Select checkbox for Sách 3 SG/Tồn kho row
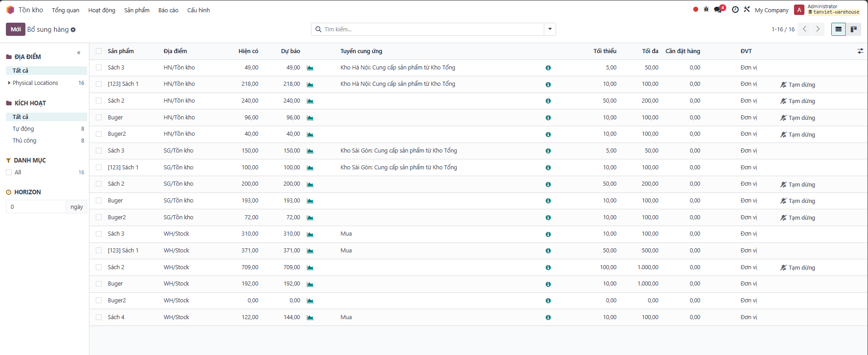Screen dimensions: 868x355 [99, 151]
